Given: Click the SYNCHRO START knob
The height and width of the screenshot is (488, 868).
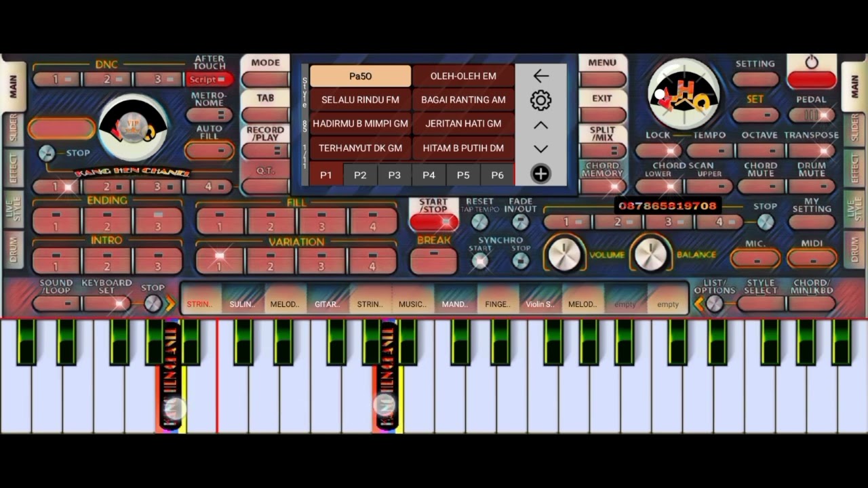Looking at the screenshot, I should [479, 261].
